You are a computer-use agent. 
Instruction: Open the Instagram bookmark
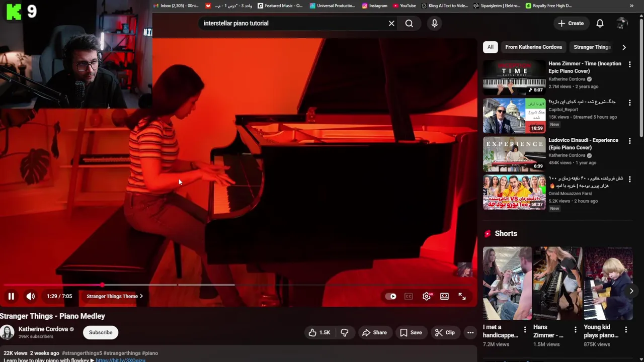click(x=375, y=6)
